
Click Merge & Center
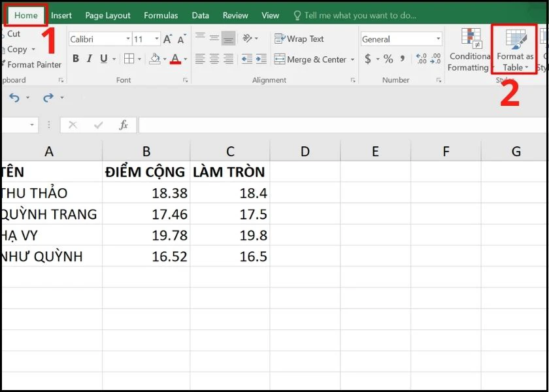point(310,59)
